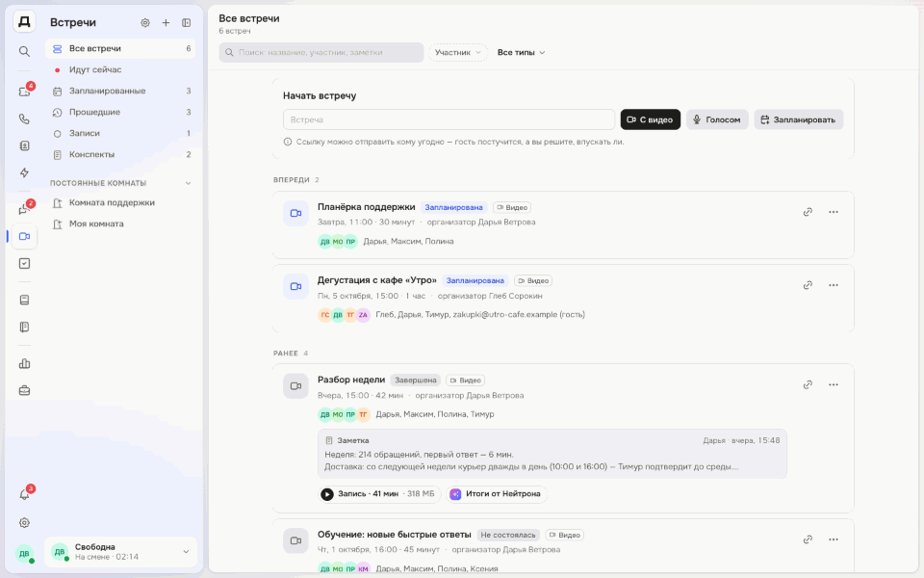The width and height of the screenshot is (924, 578).
Task: Open more options for «Планёрка поддержки»
Action: pyautogui.click(x=834, y=212)
